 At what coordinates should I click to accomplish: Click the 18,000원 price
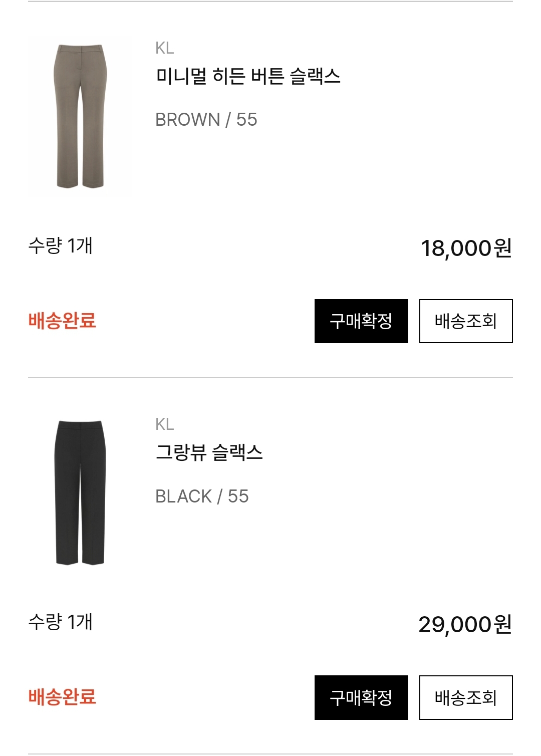(466, 248)
